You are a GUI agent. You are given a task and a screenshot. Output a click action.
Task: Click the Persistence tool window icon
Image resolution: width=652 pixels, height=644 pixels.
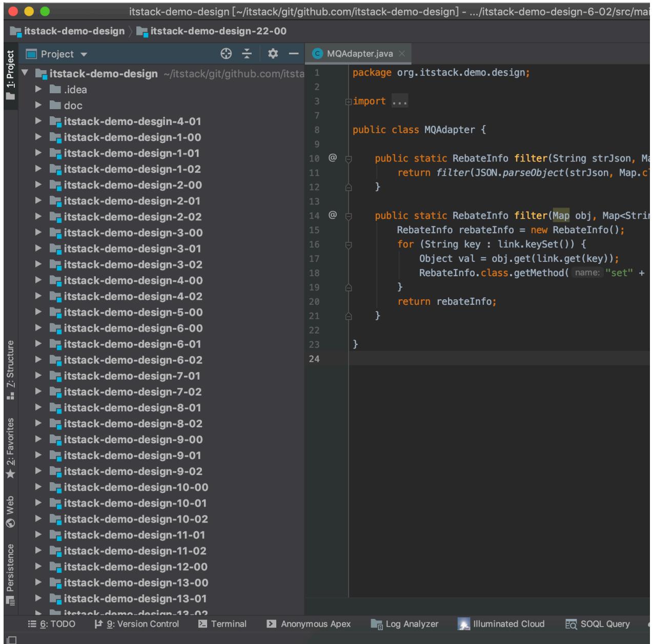pos(10,601)
